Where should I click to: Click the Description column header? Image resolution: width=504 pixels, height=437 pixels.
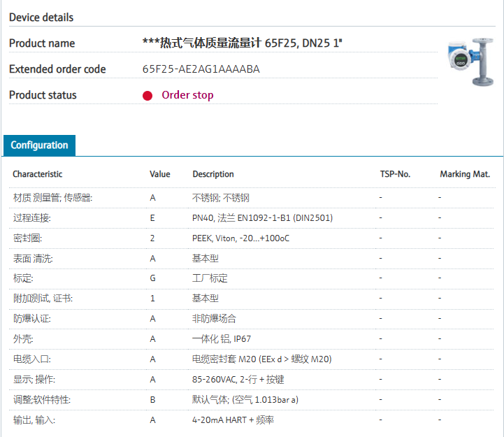pyautogui.click(x=213, y=174)
